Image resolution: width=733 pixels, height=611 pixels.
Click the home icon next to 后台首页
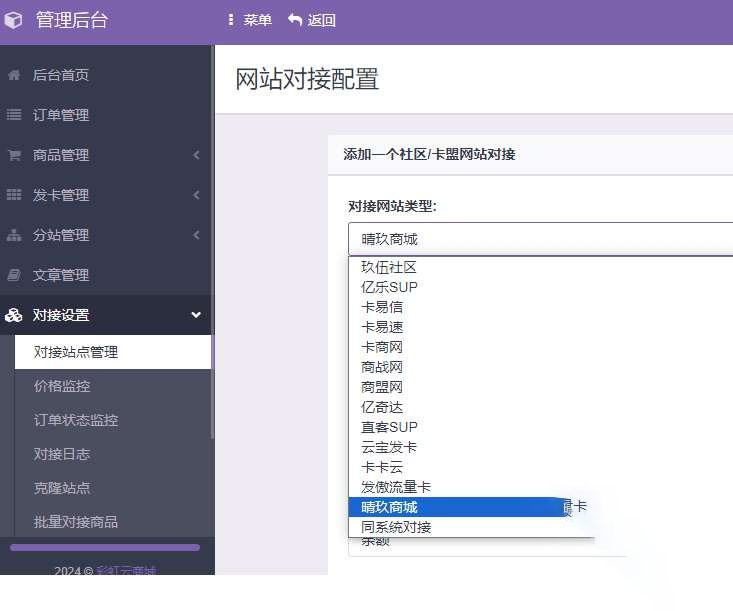tap(14, 75)
